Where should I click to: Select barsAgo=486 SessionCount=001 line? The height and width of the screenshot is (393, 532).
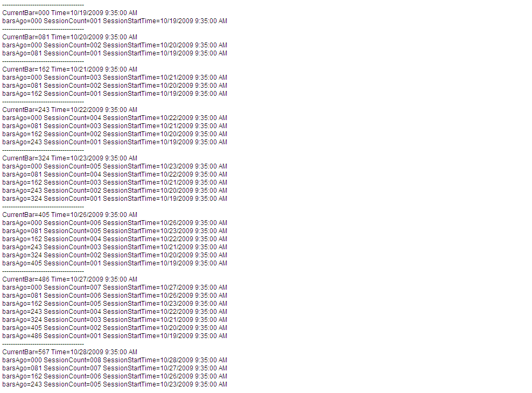115,336
